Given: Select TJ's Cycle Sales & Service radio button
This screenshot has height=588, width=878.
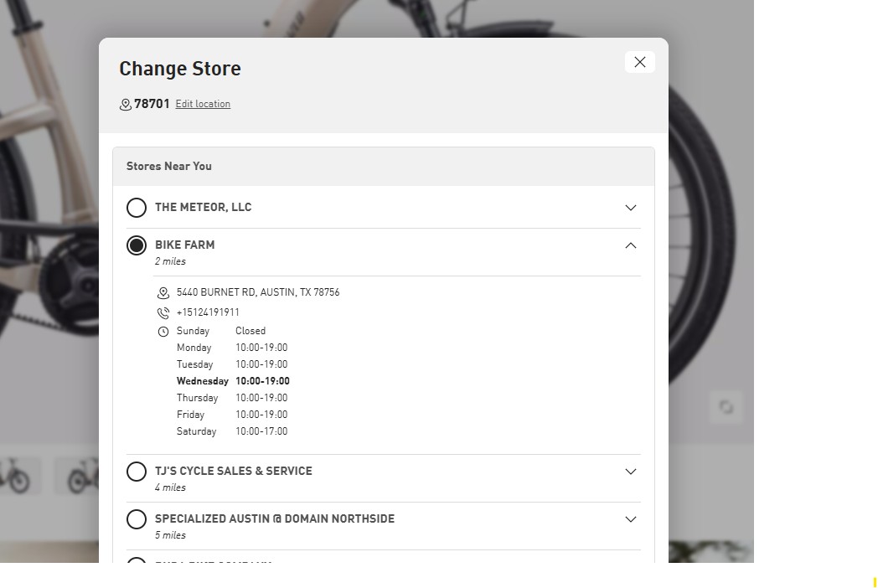Looking at the screenshot, I should 136,472.
